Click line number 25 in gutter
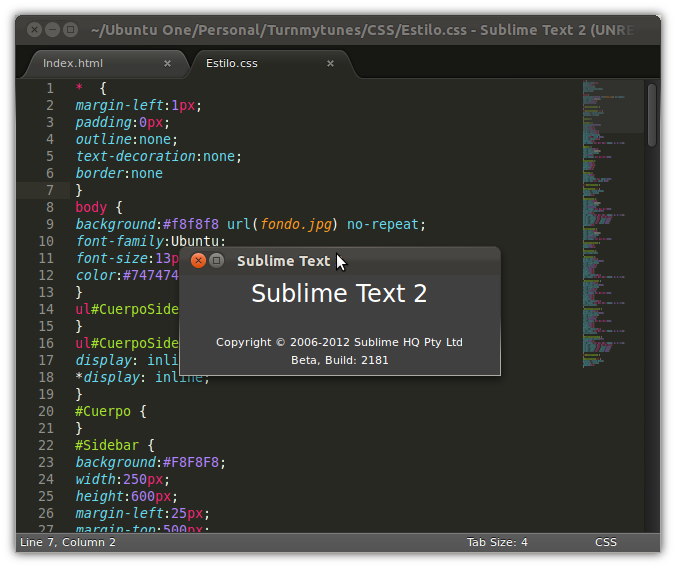Screen dimensions: 676x568 pos(46,496)
